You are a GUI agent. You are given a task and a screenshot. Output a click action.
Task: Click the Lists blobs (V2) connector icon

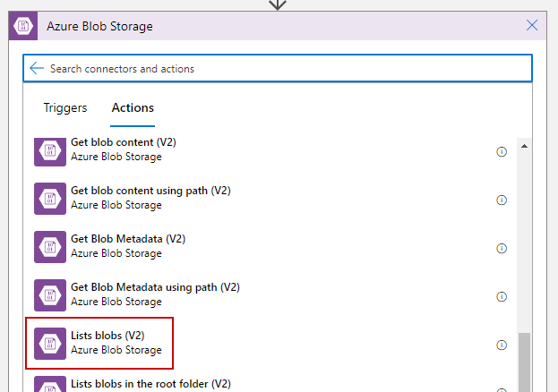tap(50, 344)
